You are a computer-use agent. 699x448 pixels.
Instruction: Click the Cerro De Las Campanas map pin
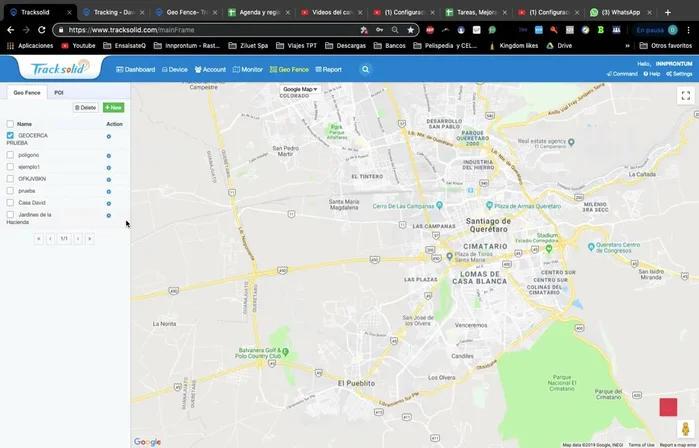[440, 206]
